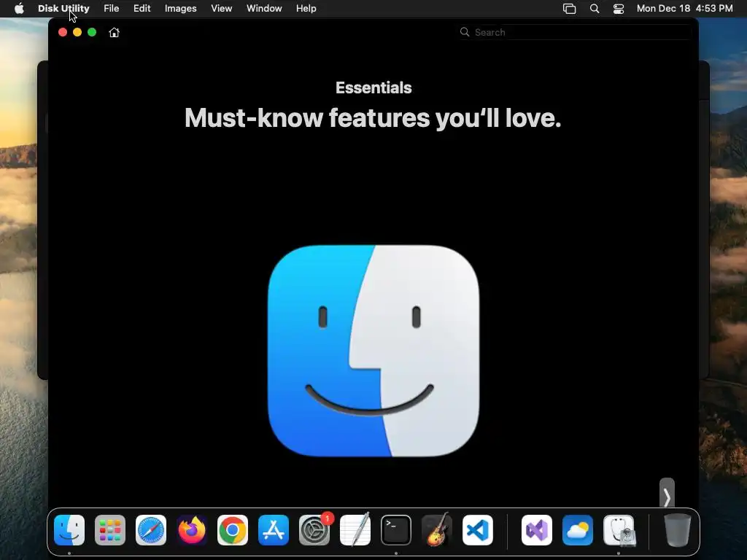Launch Safari from the Dock
This screenshot has width=747, height=560.
point(151,530)
